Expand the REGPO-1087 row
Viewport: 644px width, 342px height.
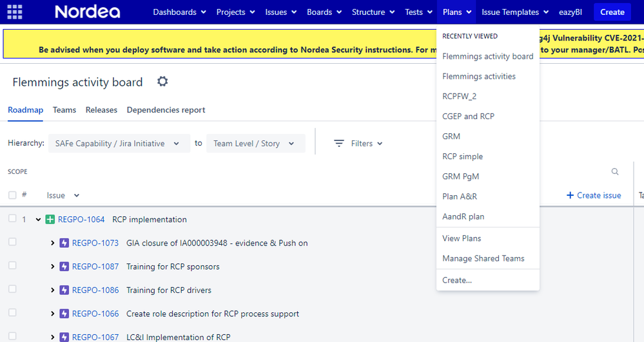[53, 267]
